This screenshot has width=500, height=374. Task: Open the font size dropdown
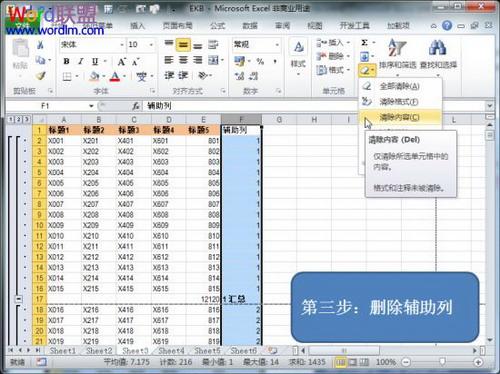(x=151, y=45)
